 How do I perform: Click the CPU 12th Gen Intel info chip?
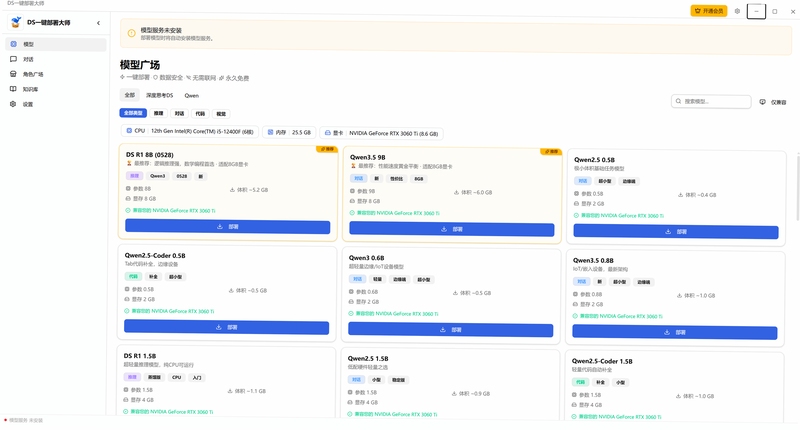(x=190, y=131)
